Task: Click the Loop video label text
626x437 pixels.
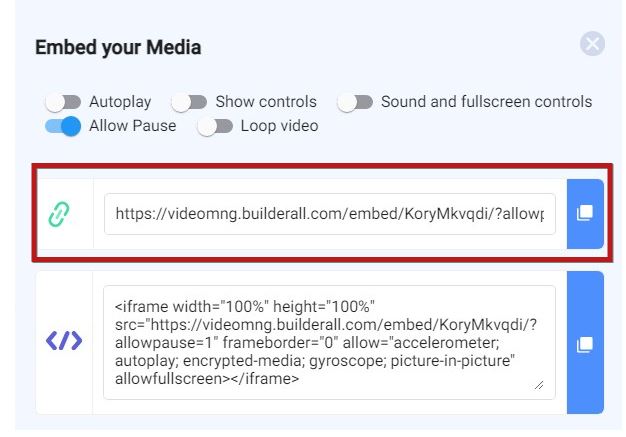Action: [279, 126]
